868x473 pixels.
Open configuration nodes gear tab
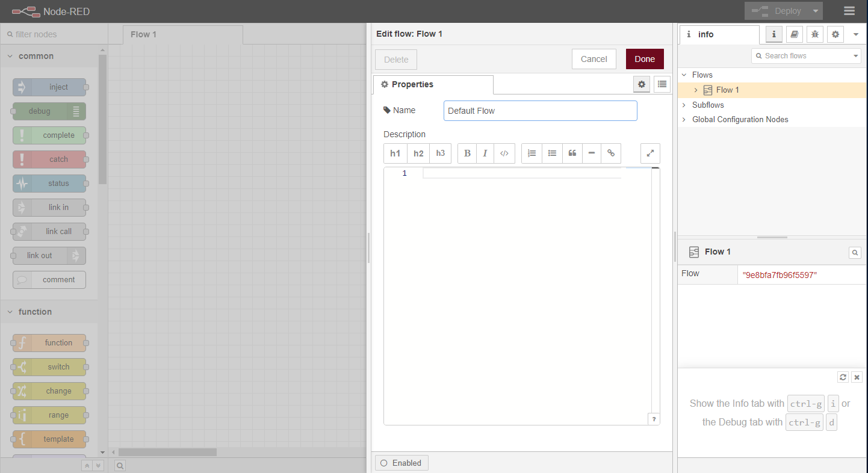[x=835, y=34]
